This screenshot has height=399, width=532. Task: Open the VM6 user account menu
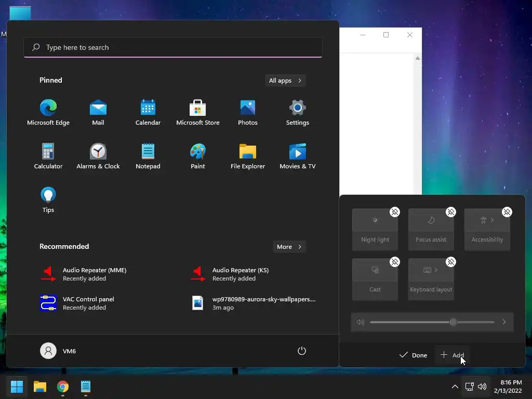tap(58, 351)
